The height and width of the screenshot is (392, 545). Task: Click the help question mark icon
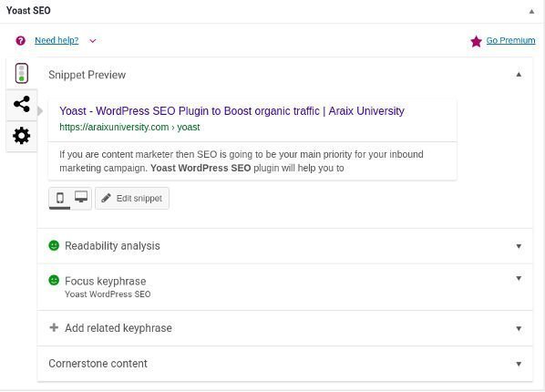pyautogui.click(x=21, y=41)
